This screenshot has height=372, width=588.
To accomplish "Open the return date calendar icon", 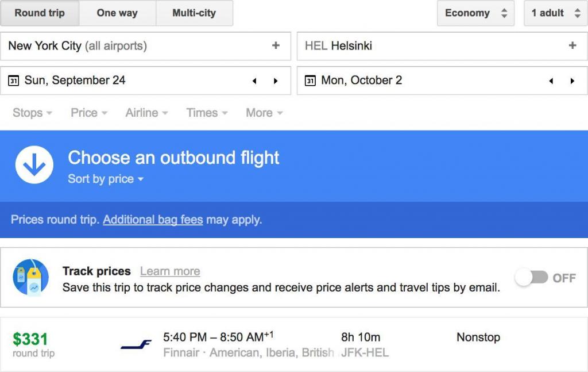I will point(310,80).
